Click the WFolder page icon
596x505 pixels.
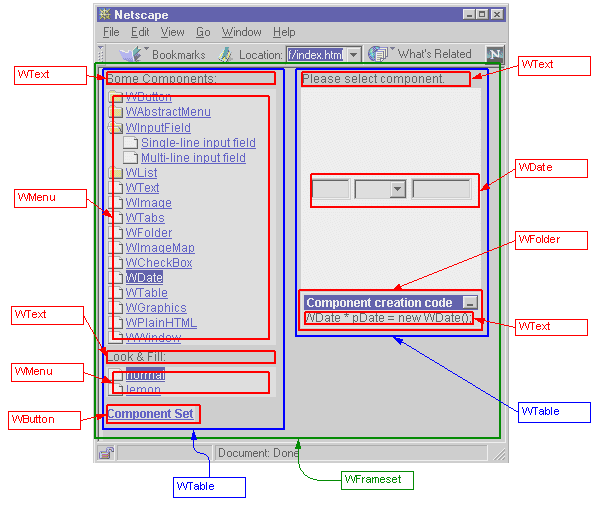click(x=116, y=233)
